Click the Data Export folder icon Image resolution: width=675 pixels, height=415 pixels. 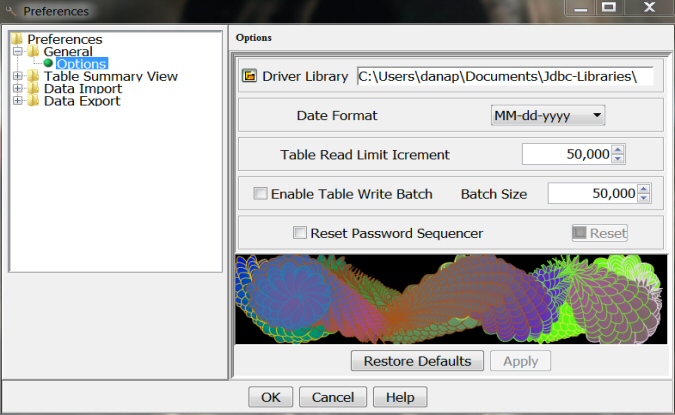click(x=34, y=101)
